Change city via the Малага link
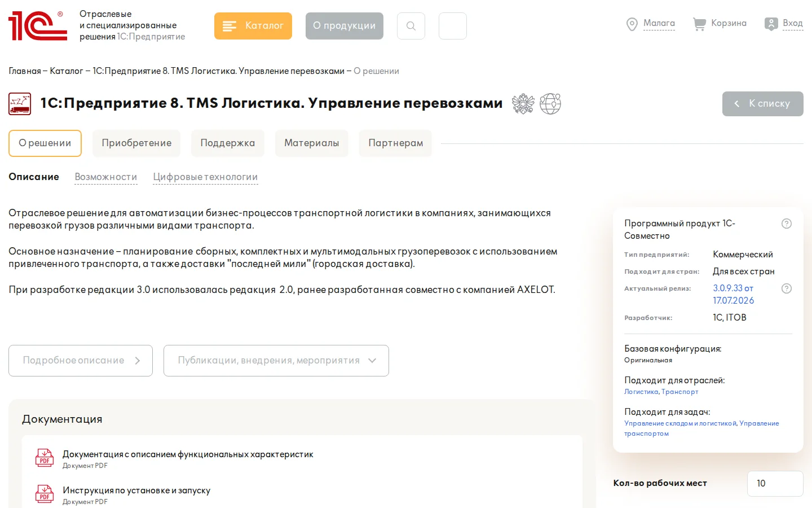Image resolution: width=812 pixels, height=508 pixels. [659, 23]
